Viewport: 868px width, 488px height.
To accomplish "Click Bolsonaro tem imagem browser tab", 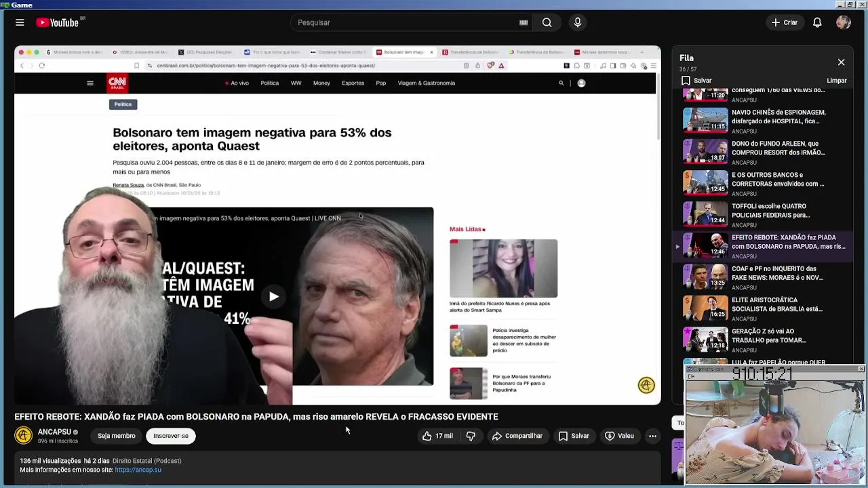I will 406,52.
